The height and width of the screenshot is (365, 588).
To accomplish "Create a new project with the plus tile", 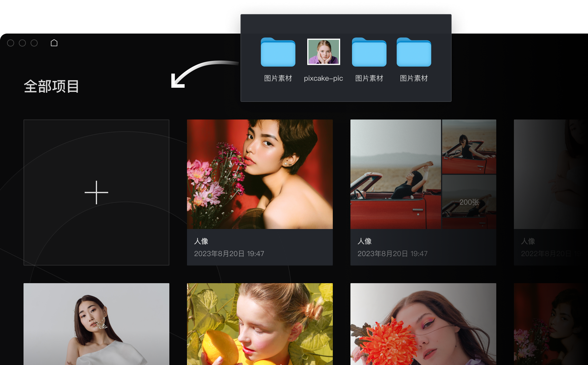I will 96,193.
